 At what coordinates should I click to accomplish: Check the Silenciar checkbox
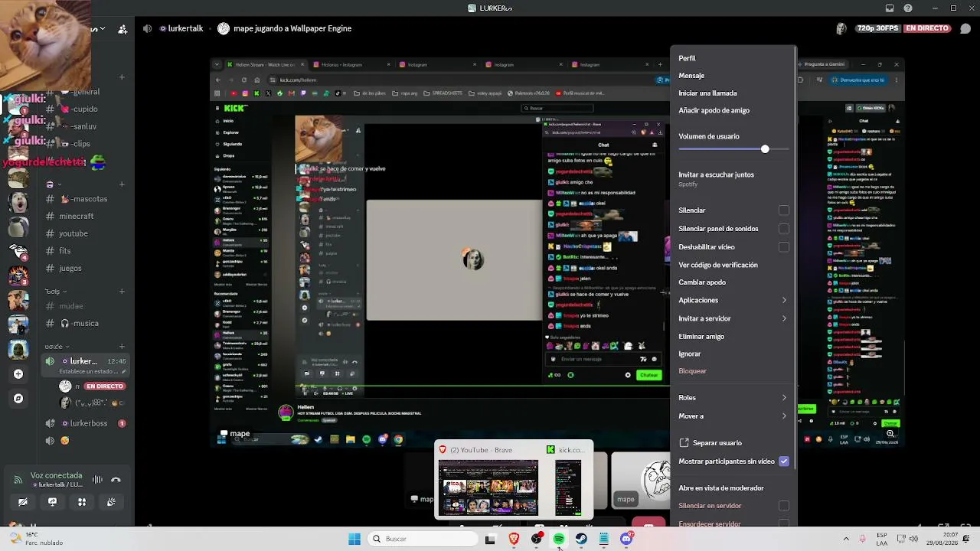[x=783, y=210]
